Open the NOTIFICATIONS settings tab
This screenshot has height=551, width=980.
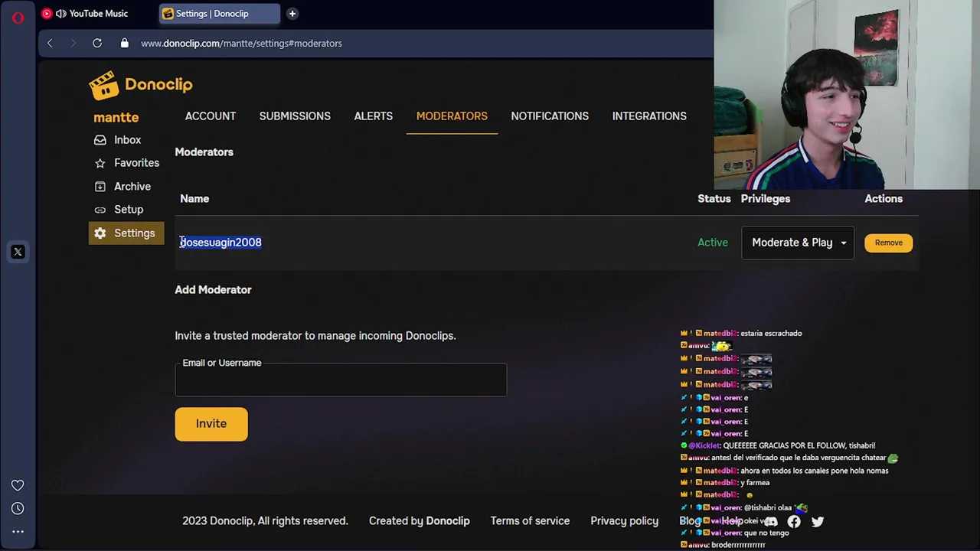click(x=550, y=116)
